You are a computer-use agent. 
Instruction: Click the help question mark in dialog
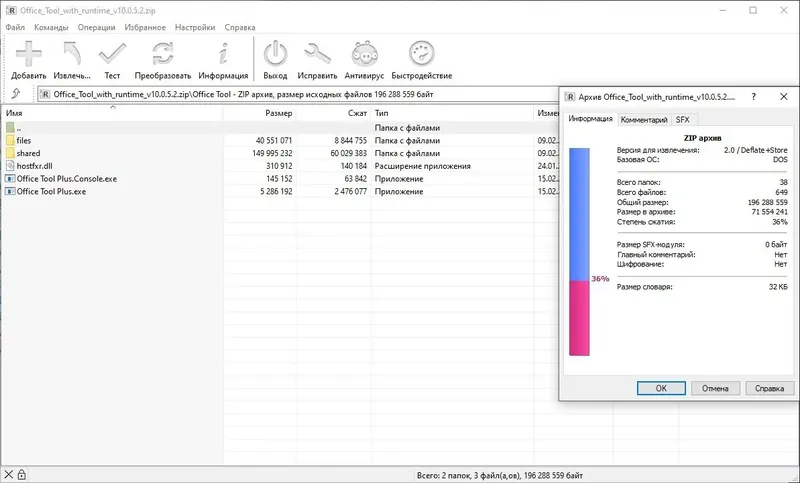(x=754, y=97)
